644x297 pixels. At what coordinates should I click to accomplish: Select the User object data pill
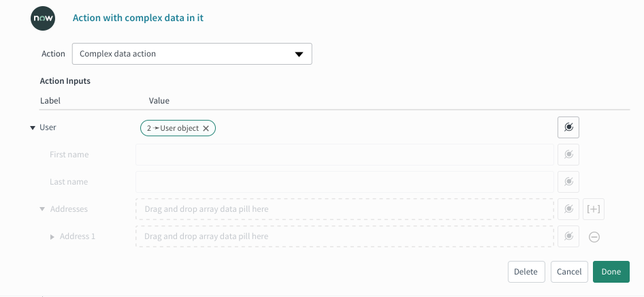(172, 128)
